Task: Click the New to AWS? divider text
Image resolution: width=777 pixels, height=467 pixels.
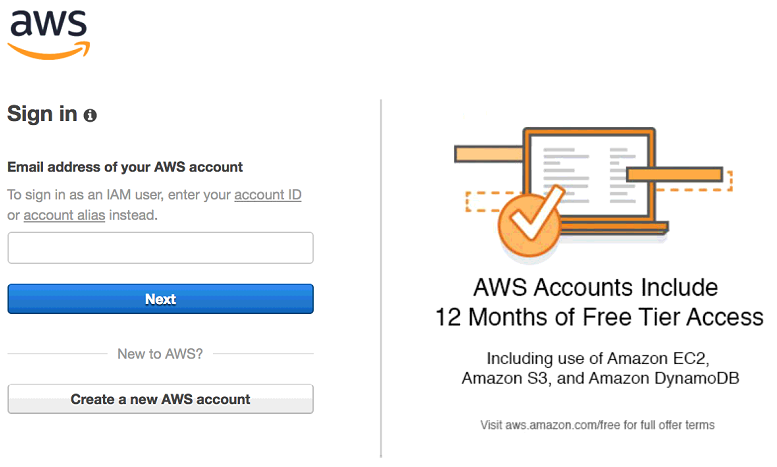Action: pos(160,354)
